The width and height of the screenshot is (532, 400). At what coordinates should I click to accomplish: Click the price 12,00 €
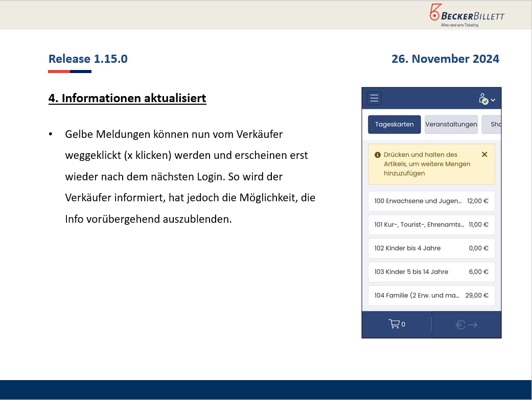[478, 201]
